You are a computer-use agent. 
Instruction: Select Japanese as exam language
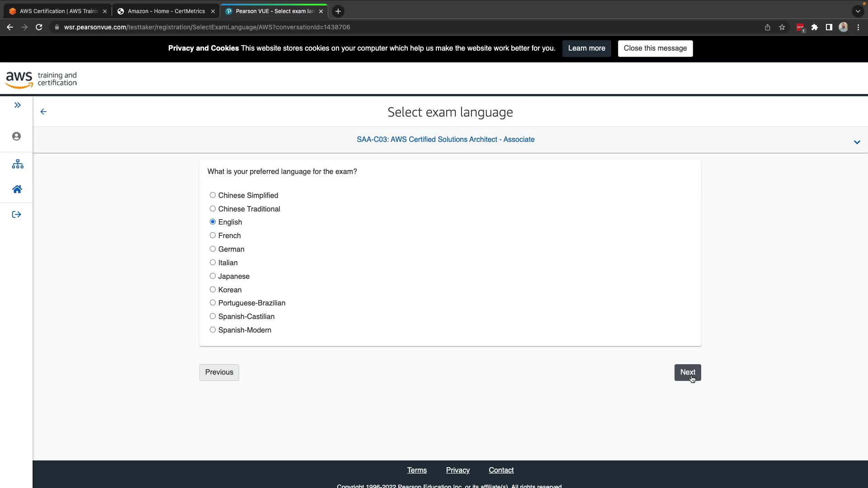tap(212, 276)
